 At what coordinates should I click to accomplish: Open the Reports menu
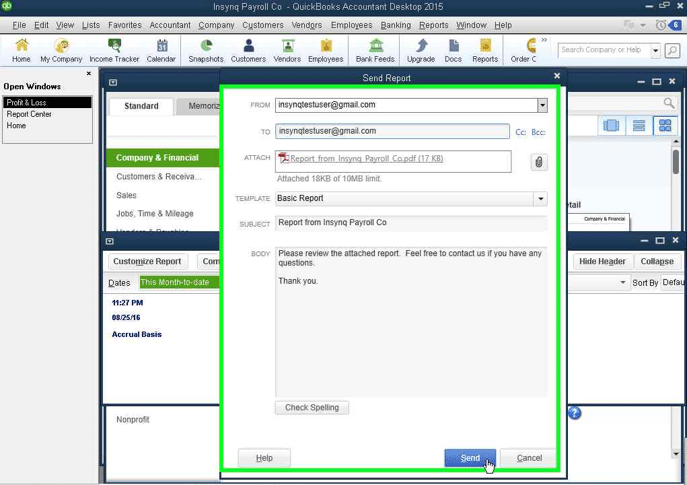[433, 25]
